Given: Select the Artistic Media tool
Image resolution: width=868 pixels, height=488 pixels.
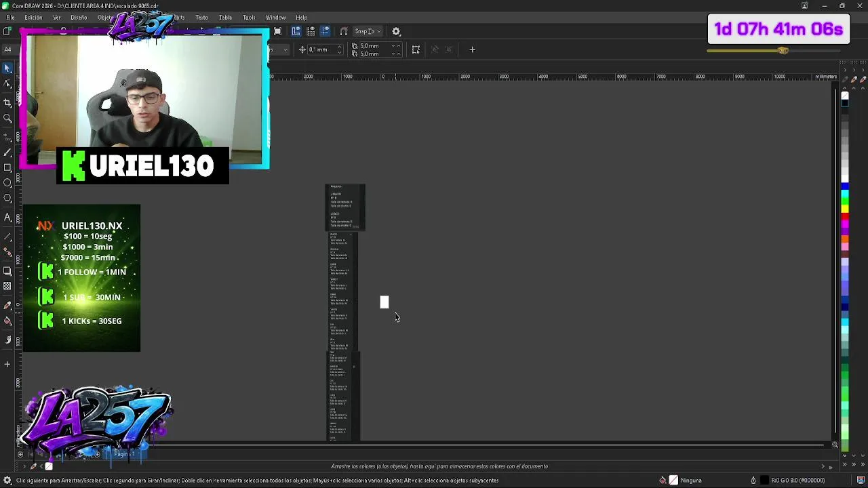Looking at the screenshot, I should click(7, 152).
